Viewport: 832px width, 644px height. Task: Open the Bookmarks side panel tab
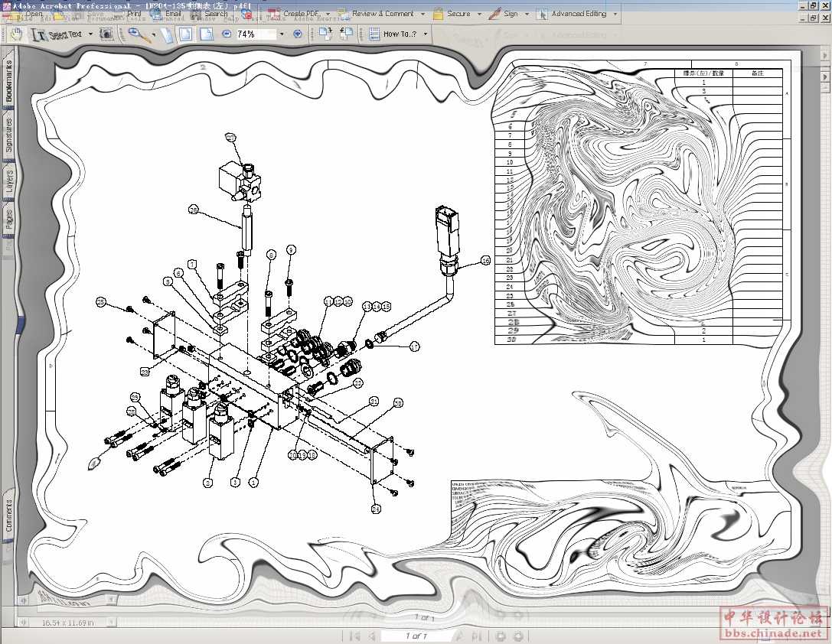[9, 80]
